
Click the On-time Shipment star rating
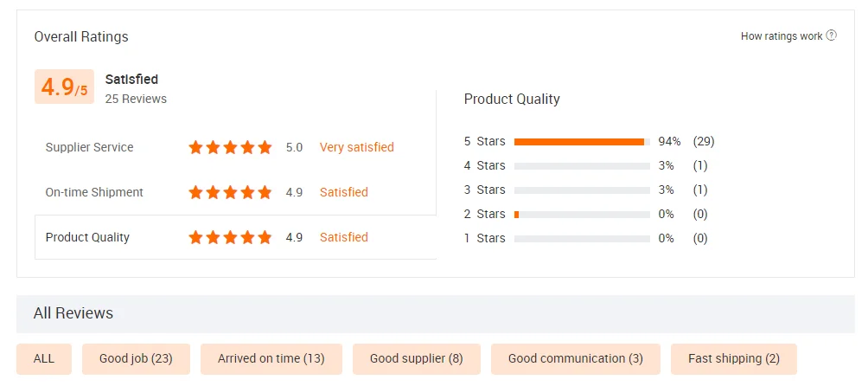230,193
